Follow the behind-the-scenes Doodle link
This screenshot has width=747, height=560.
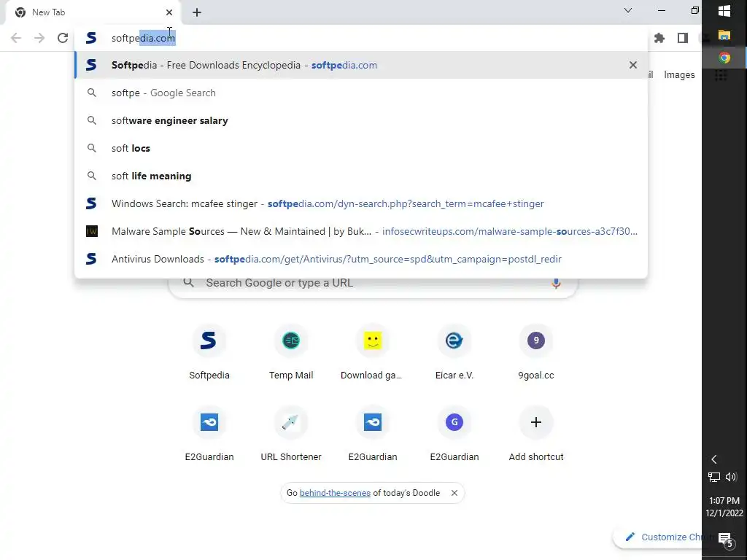(x=335, y=493)
